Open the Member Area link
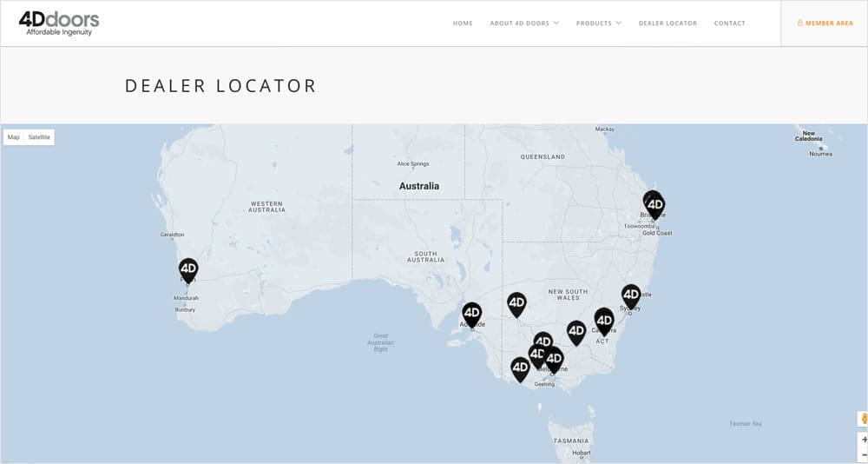 coord(825,23)
